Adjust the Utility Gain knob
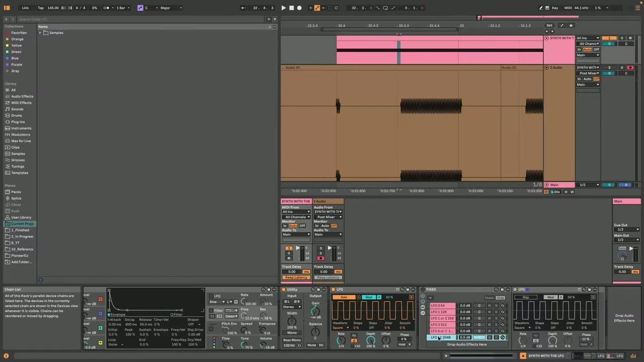The width and height of the screenshot is (644, 362). tap(315, 312)
